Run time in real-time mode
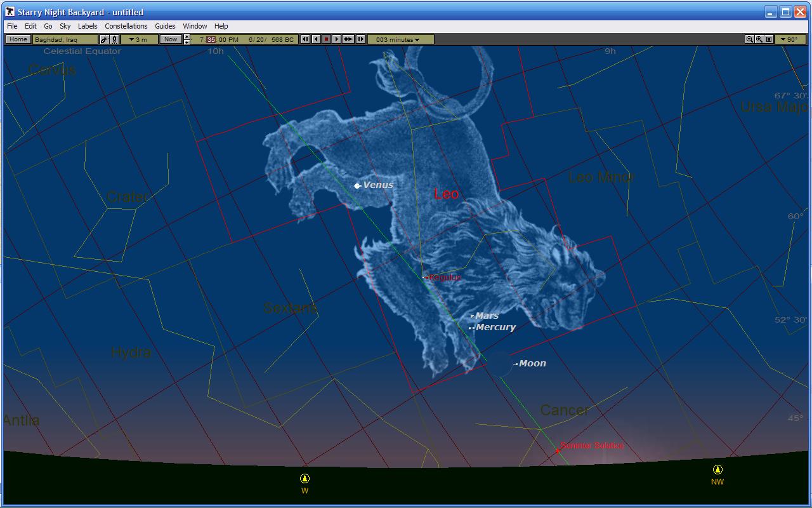The image size is (812, 508). tap(348, 39)
